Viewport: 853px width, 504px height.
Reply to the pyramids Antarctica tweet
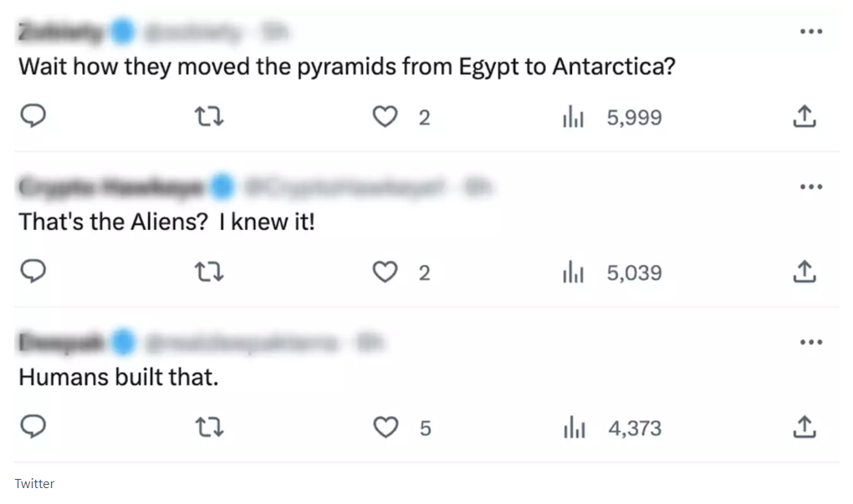[x=32, y=117]
